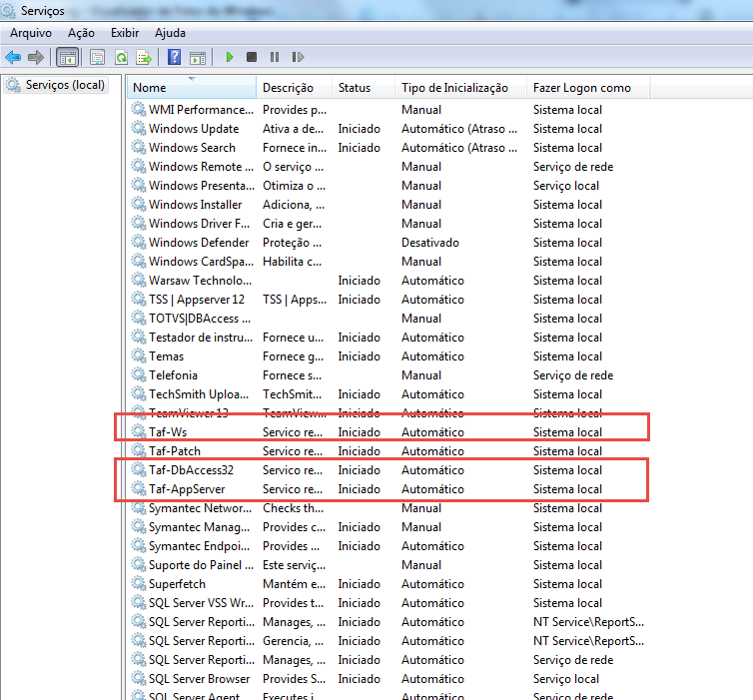753x700 pixels.
Task: Select the Windows Installer service
Action: click(388, 205)
